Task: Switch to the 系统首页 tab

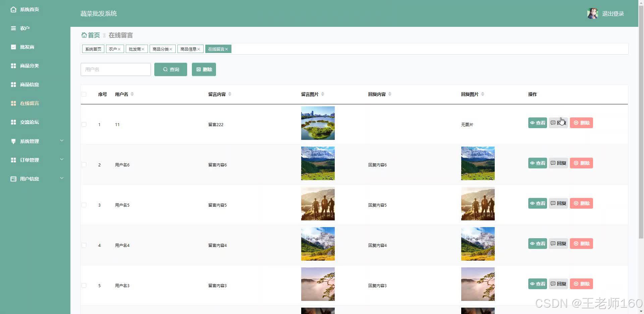Action: pyautogui.click(x=93, y=49)
